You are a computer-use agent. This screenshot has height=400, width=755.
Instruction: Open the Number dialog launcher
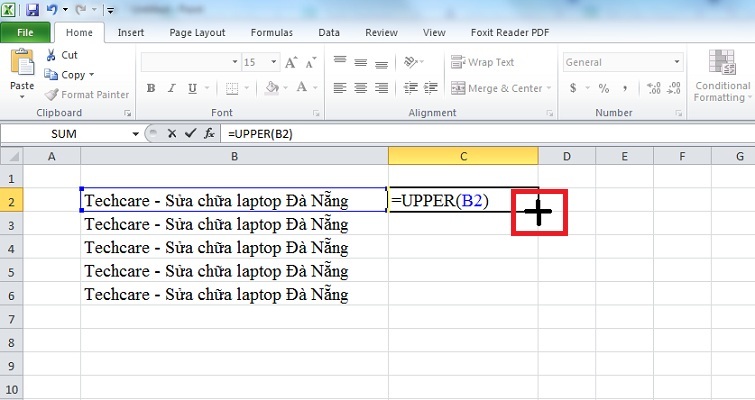click(x=678, y=113)
